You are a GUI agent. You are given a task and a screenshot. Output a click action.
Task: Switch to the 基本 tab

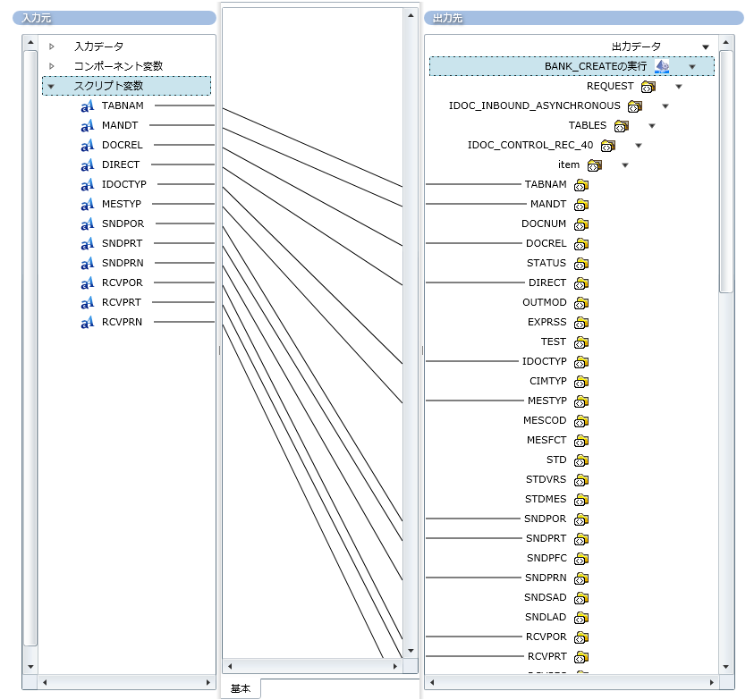[x=241, y=688]
